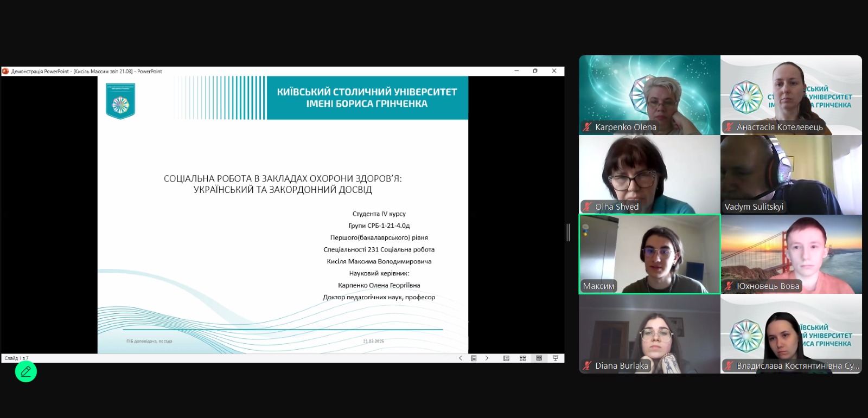Select Vadym Sulitskyi's video tile
Viewport: 868px width, 418px height.
[x=791, y=174]
